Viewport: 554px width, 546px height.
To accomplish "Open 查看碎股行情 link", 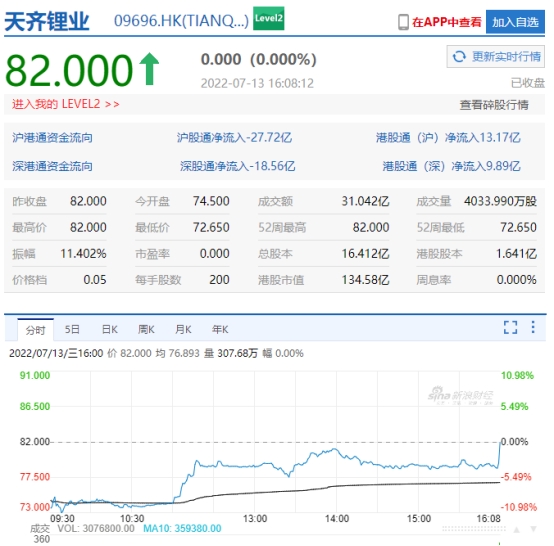I will tap(494, 105).
